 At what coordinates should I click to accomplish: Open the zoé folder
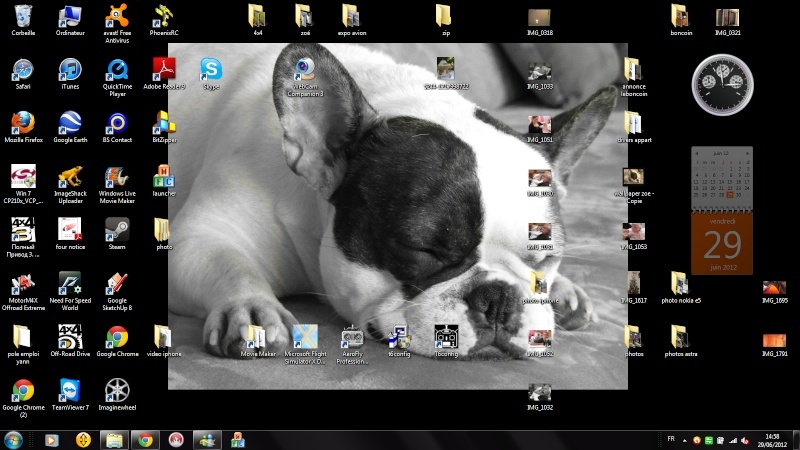[305, 20]
